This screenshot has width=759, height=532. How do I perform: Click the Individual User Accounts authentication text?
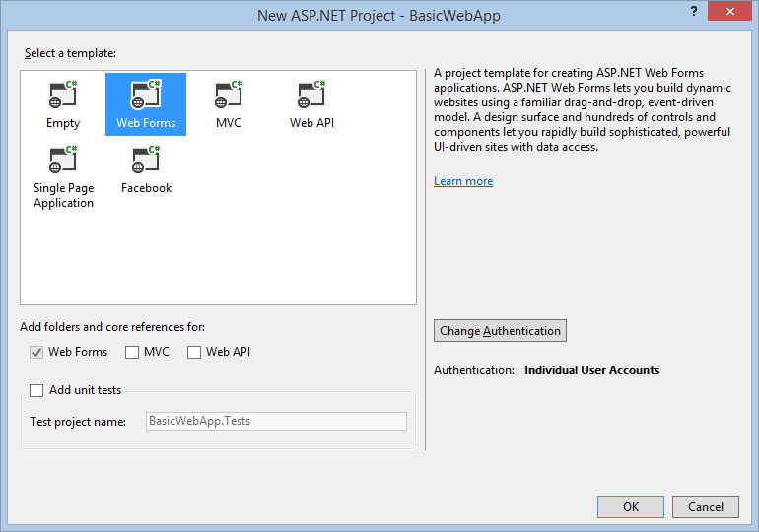[x=591, y=370]
